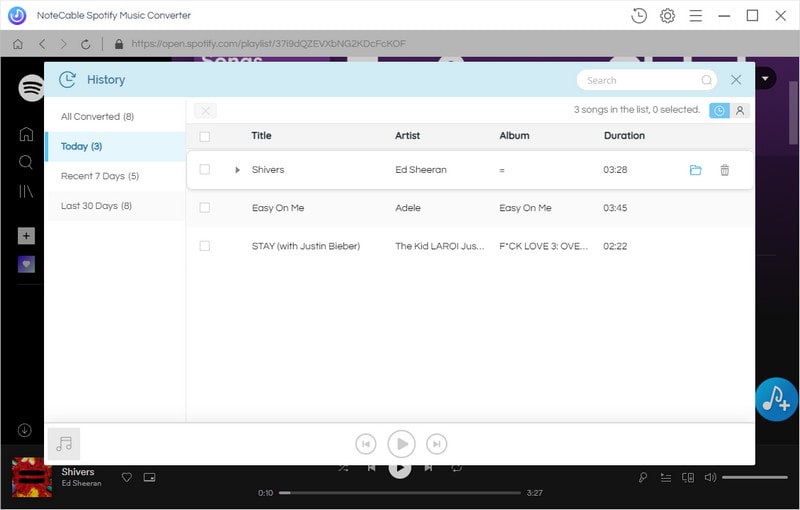800x510 pixels.
Task: Open output folder for Shivers
Action: coord(695,170)
